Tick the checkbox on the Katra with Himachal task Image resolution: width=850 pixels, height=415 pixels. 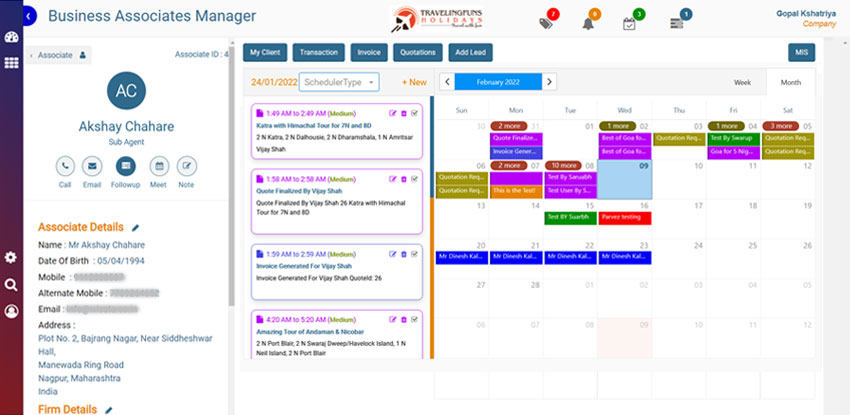point(415,112)
